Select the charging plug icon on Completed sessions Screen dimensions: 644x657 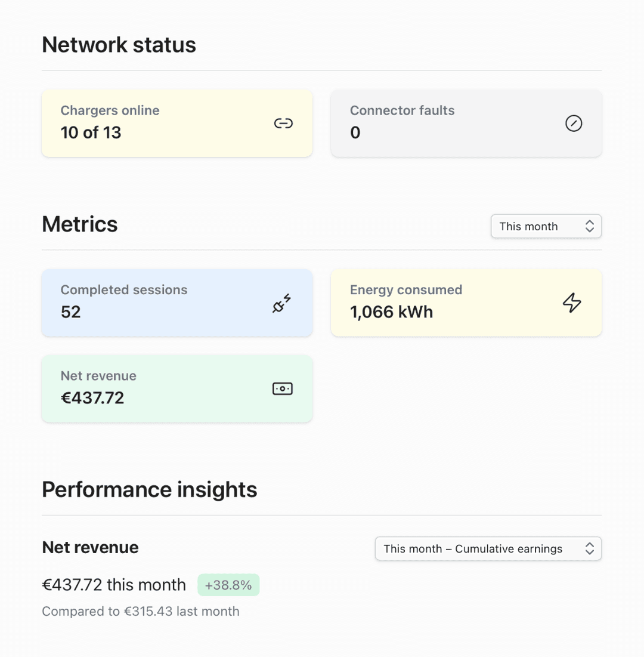[281, 303]
